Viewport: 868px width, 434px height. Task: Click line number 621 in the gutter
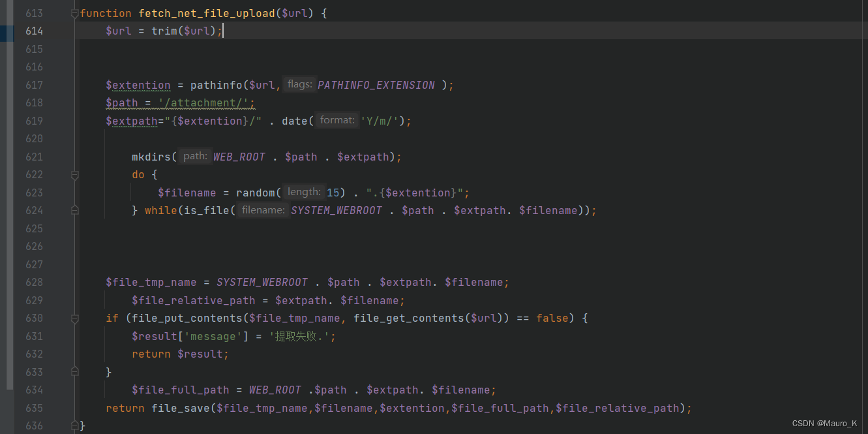34,157
